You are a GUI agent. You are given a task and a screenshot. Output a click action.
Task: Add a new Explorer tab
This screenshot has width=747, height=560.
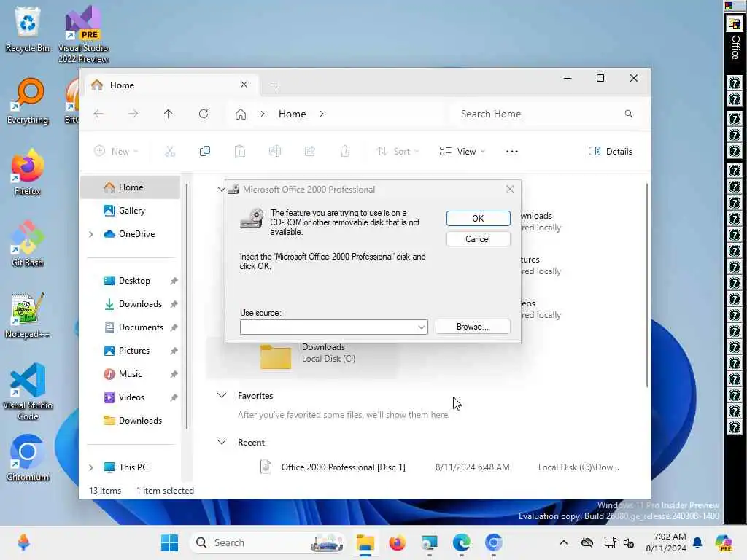pyautogui.click(x=276, y=85)
